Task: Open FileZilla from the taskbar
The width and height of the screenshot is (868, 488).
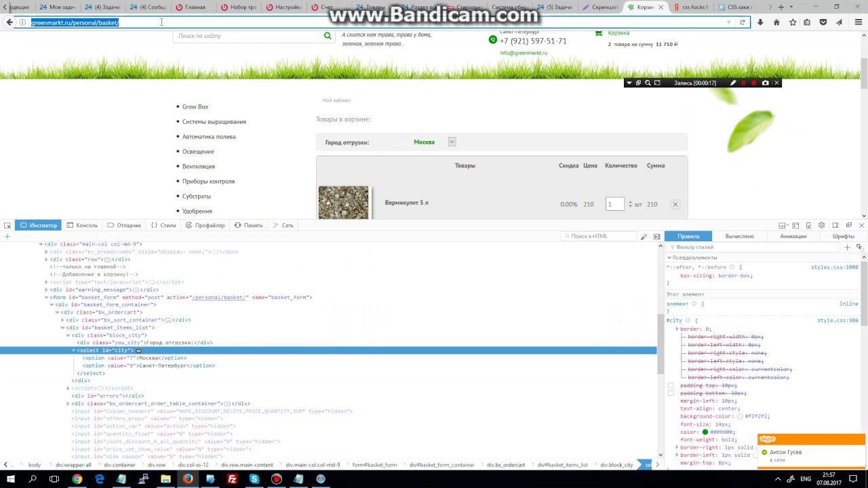Action: pyautogui.click(x=232, y=479)
